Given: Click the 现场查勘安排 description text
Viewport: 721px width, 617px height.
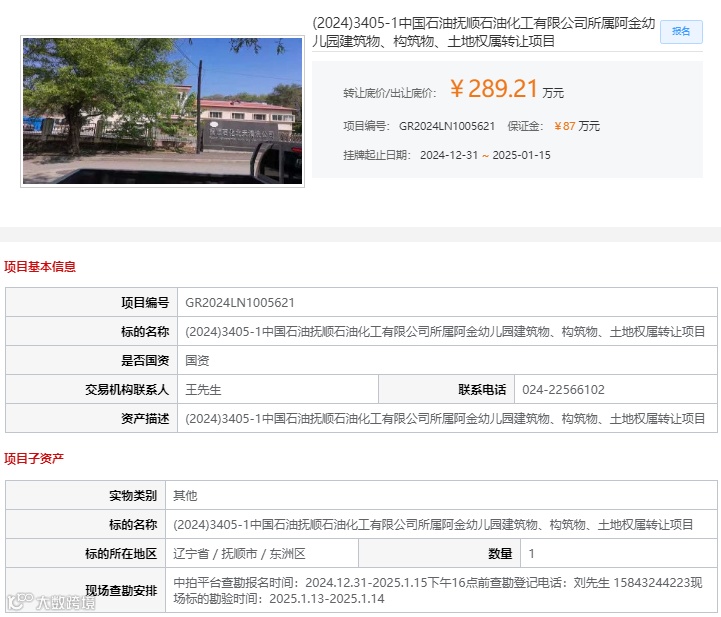Looking at the screenshot, I should [x=438, y=590].
